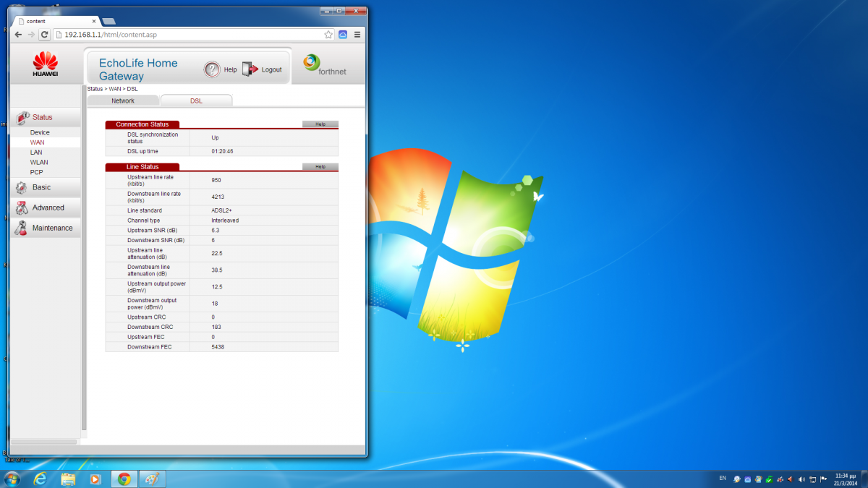The image size is (868, 488).
Task: Click the downstream attenuation value 38.5
Action: [216, 270]
